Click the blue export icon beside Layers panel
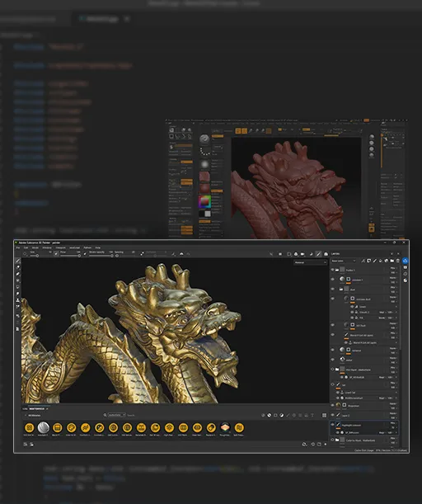The height and width of the screenshot is (504, 422). coord(406,261)
